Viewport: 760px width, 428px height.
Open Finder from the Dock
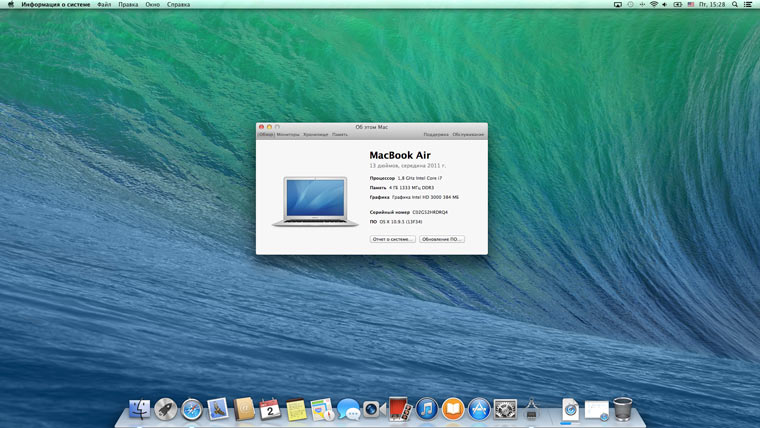(x=140, y=409)
